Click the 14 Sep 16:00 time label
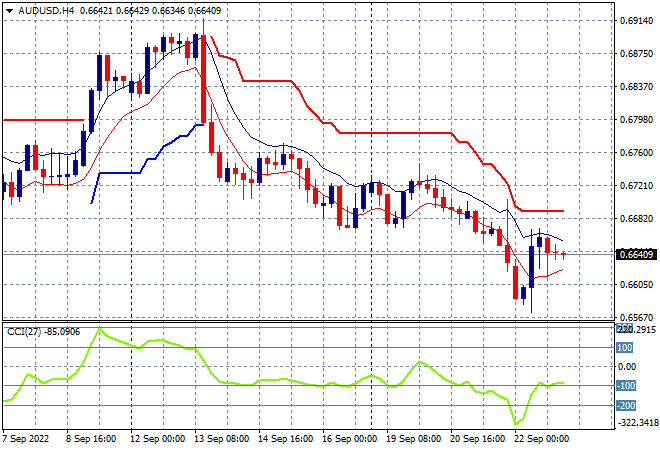Viewport: 660px width, 450px height. tap(285, 439)
